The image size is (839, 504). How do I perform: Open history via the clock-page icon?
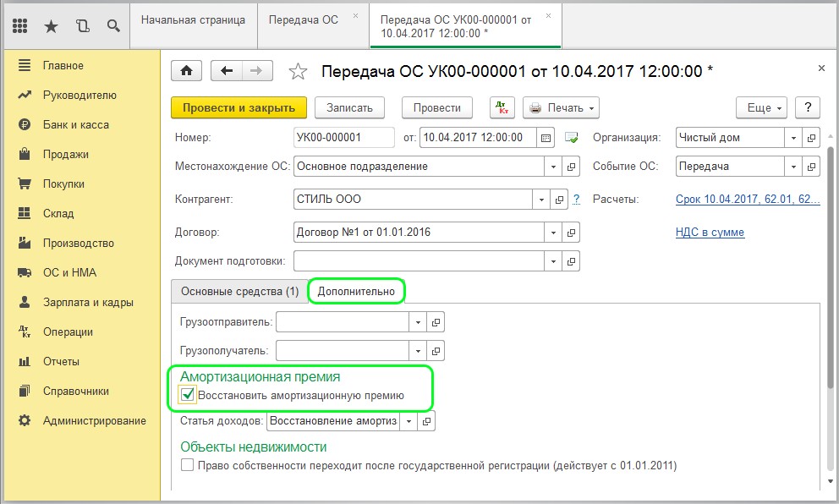click(x=82, y=25)
